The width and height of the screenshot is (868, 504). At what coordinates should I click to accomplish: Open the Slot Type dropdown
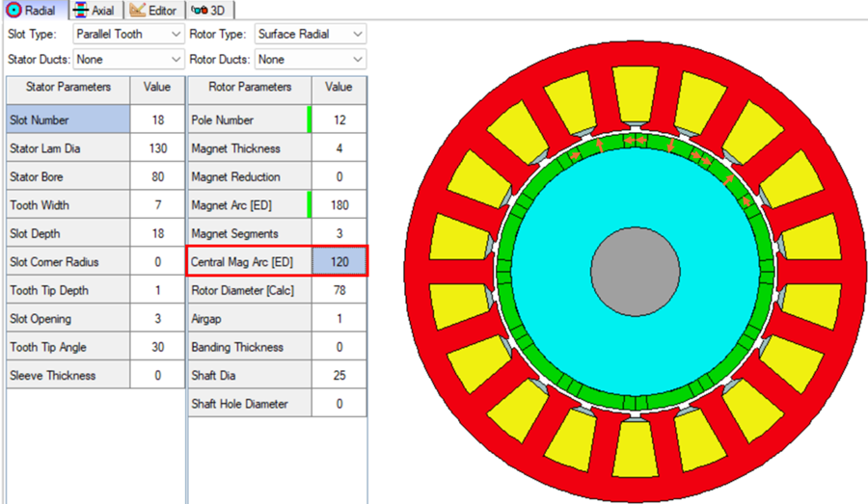tap(128, 34)
